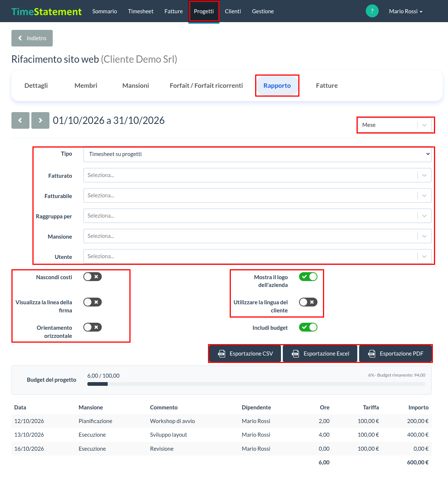This screenshot has height=478, width=448.
Task: Click the next period arrow button
Action: pyautogui.click(x=40, y=120)
